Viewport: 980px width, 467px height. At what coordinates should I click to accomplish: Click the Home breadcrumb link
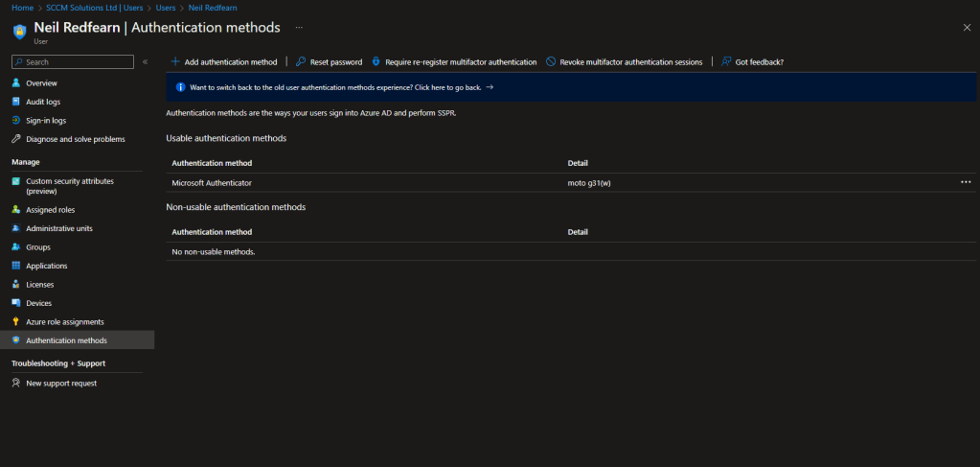point(22,8)
